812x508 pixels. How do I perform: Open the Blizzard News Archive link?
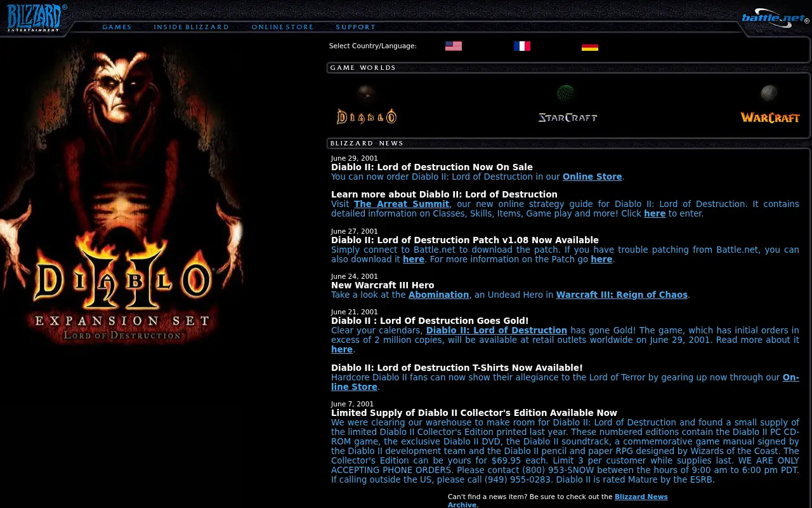point(641,497)
